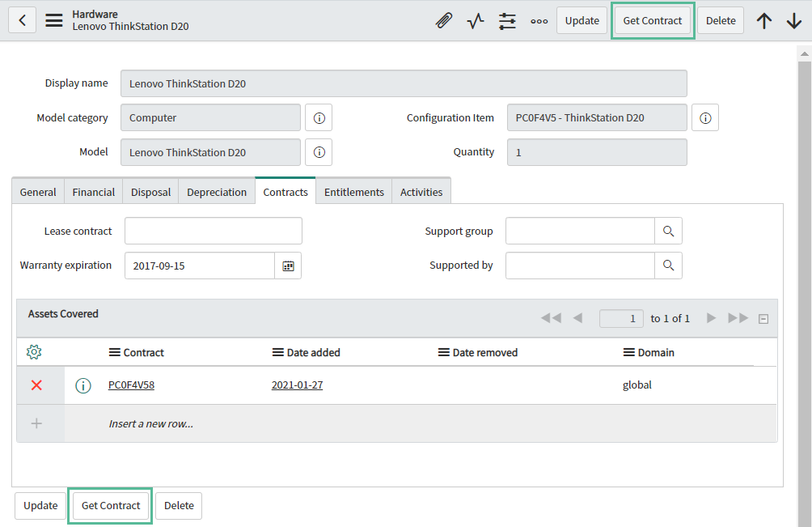This screenshot has width=812, height=527.
Task: Go to previous record with up arrow
Action: (x=763, y=21)
